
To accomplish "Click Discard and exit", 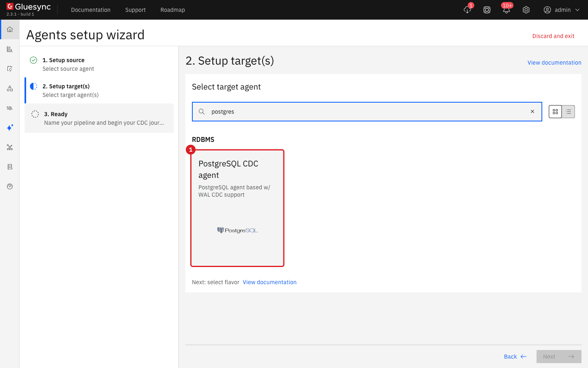I will (x=553, y=36).
